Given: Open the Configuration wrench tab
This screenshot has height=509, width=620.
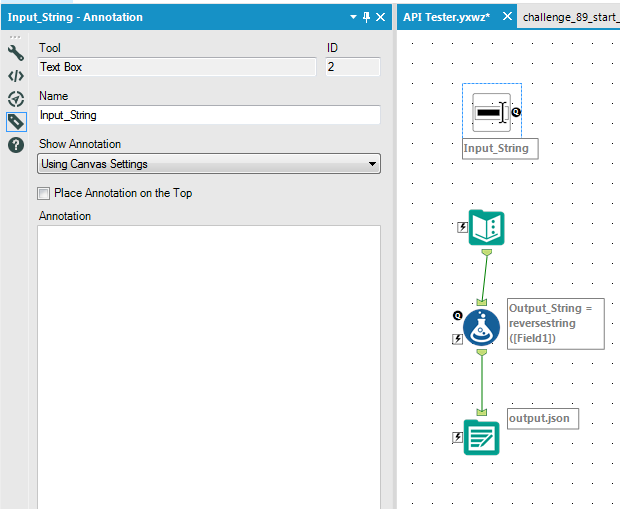Looking at the screenshot, I should click(16, 53).
